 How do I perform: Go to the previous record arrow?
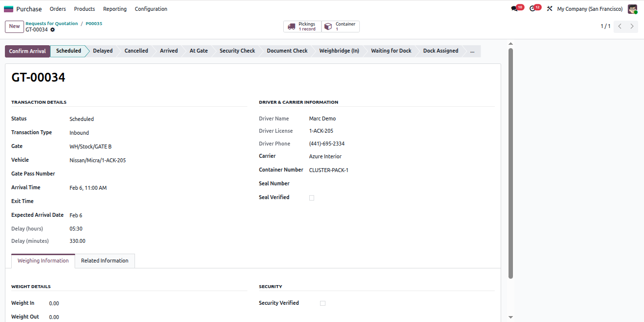point(620,27)
